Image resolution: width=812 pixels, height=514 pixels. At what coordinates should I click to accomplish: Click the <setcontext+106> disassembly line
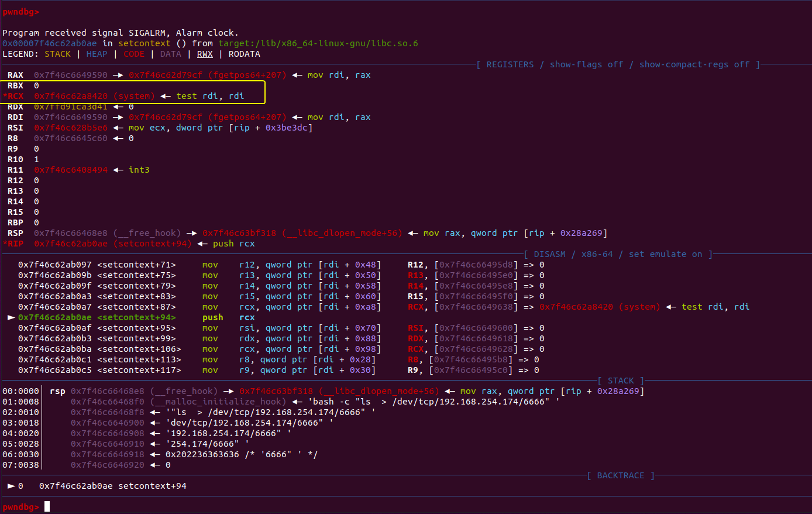click(281, 349)
